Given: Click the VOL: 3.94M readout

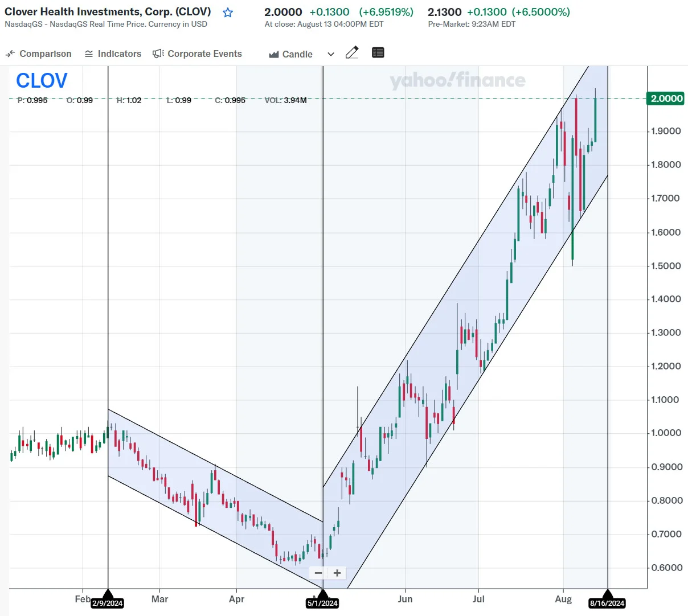Looking at the screenshot, I should [286, 100].
